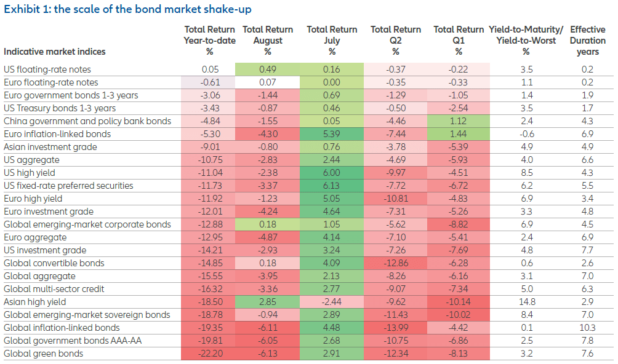
Task: Click the US floating-rate notes row label
Action: 47,69
